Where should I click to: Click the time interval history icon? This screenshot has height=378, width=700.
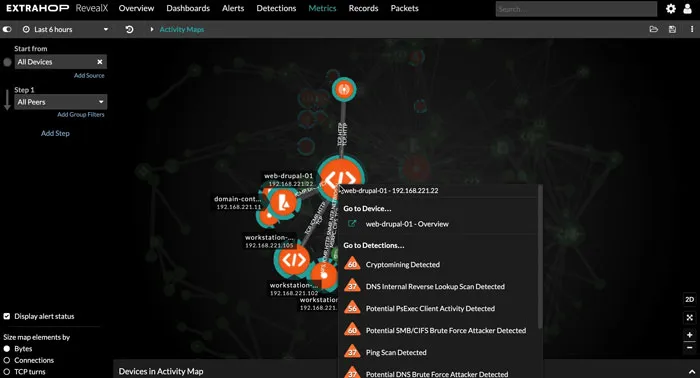click(x=129, y=29)
